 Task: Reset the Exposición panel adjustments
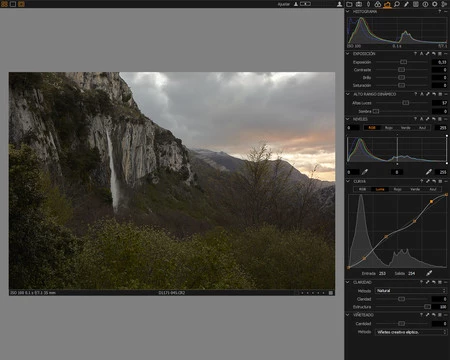pos(434,54)
